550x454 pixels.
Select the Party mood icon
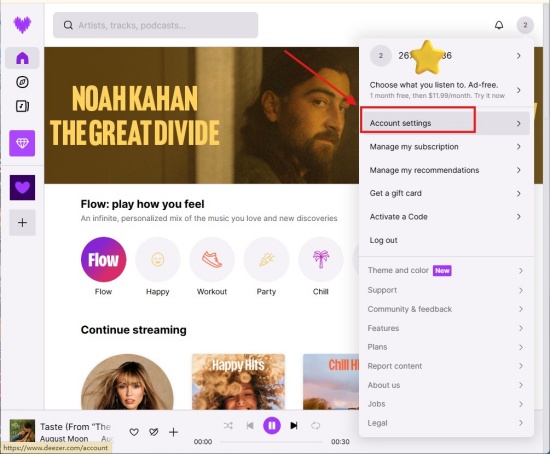266,260
